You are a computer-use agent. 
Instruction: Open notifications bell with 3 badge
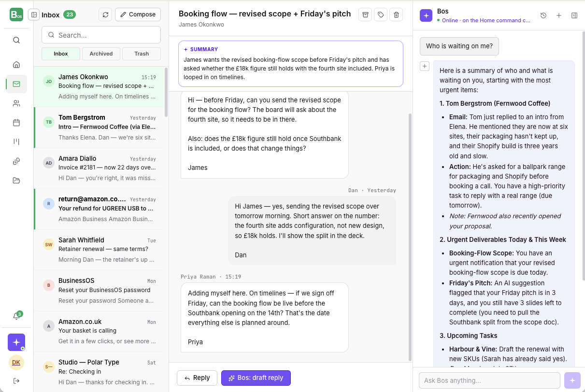coord(16,316)
